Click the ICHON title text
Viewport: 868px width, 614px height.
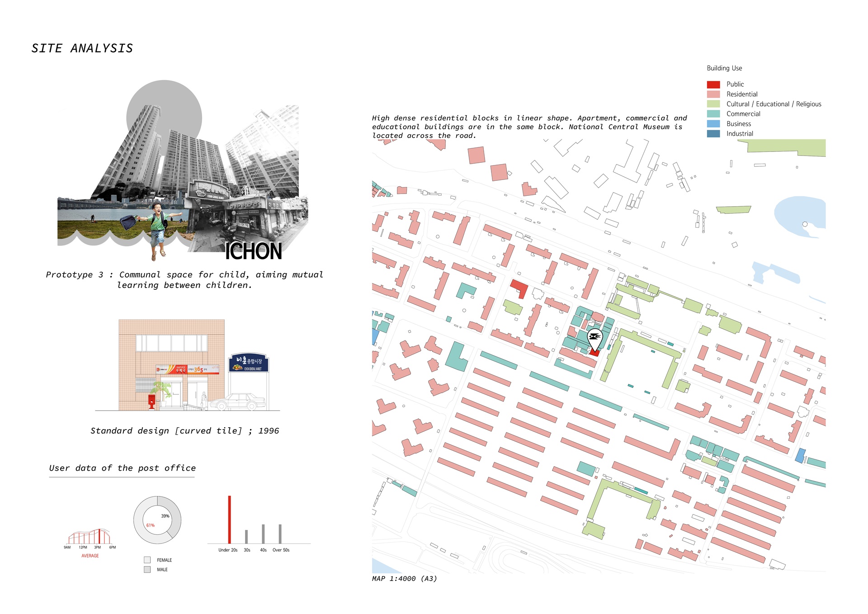[x=254, y=251]
